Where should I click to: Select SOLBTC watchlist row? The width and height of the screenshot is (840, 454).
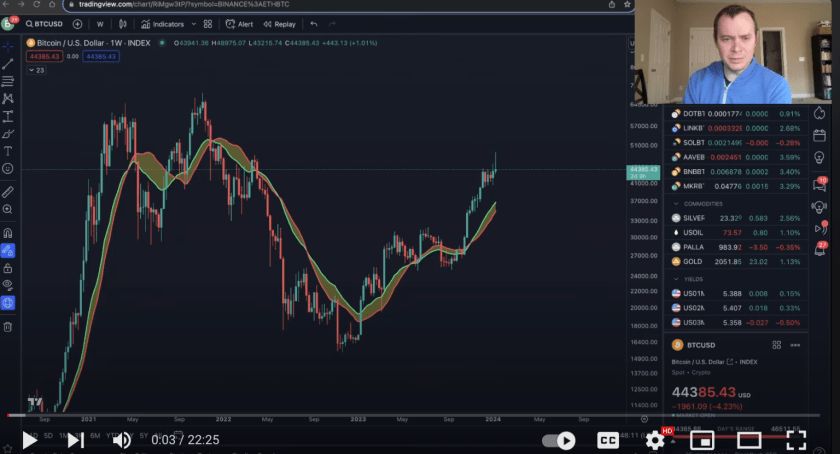tap(737, 143)
